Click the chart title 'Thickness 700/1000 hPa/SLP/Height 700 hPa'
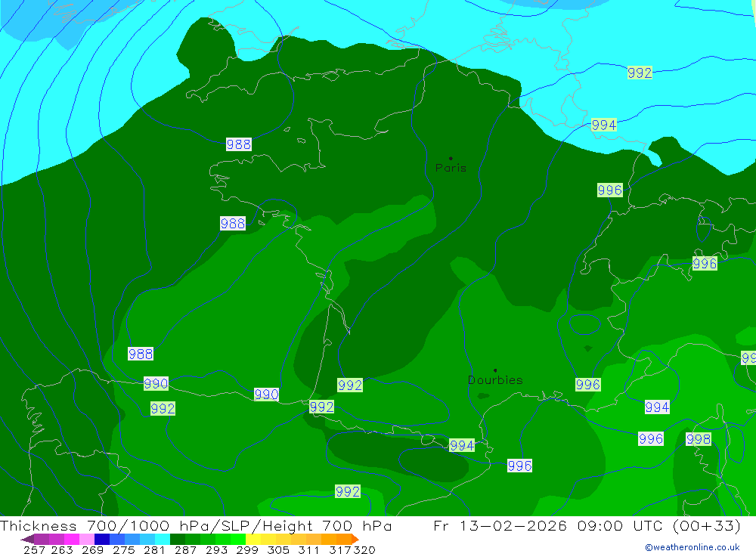 click(196, 525)
